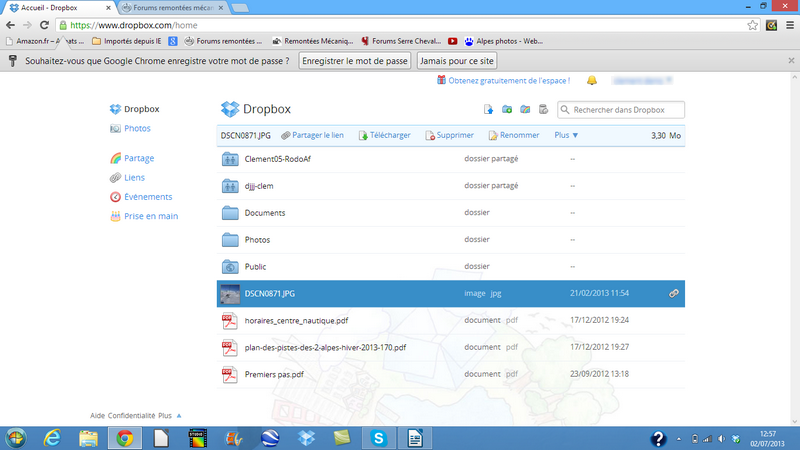
Task: Open the Aide footer link
Action: pyautogui.click(x=97, y=416)
